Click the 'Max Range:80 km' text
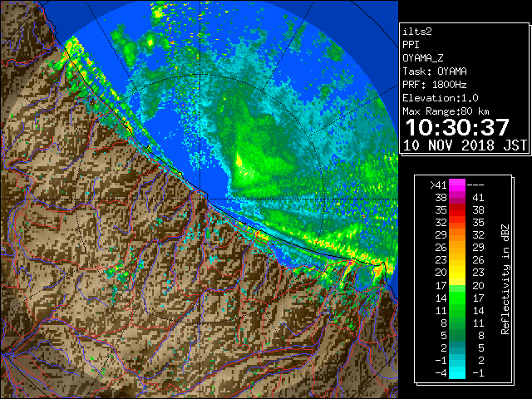Viewport: 532px width, 399px height. (x=446, y=111)
